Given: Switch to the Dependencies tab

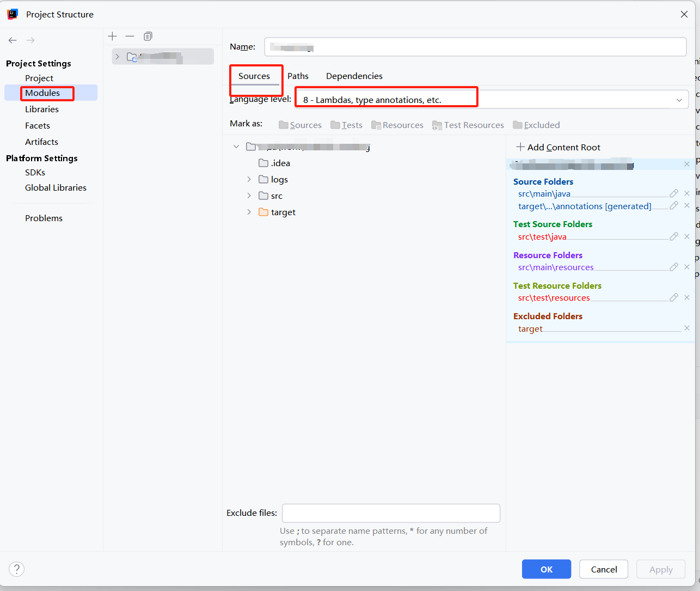Looking at the screenshot, I should pyautogui.click(x=354, y=76).
